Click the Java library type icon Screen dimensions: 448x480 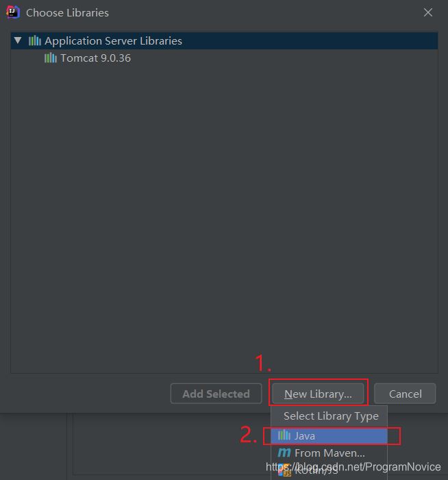click(284, 435)
